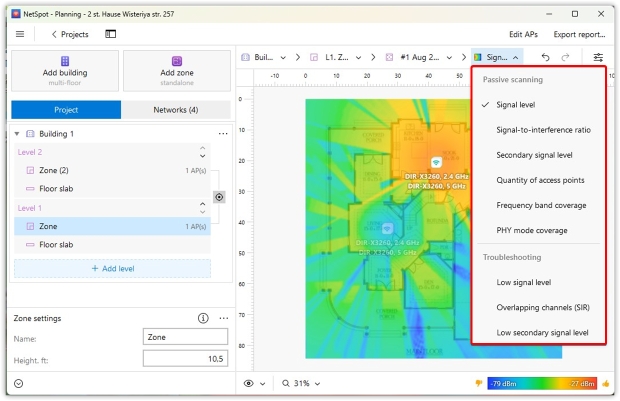Image resolution: width=620 pixels, height=401 pixels.
Task: Click Edit APs
Action: (x=523, y=34)
